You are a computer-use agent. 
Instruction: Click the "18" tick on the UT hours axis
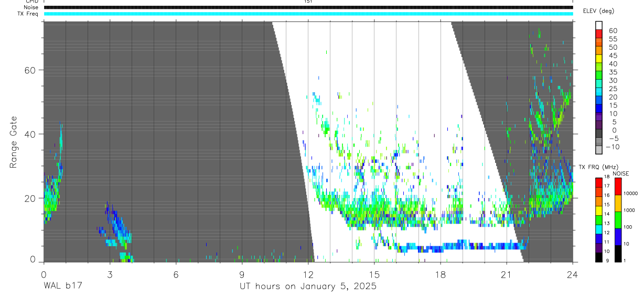(440, 273)
